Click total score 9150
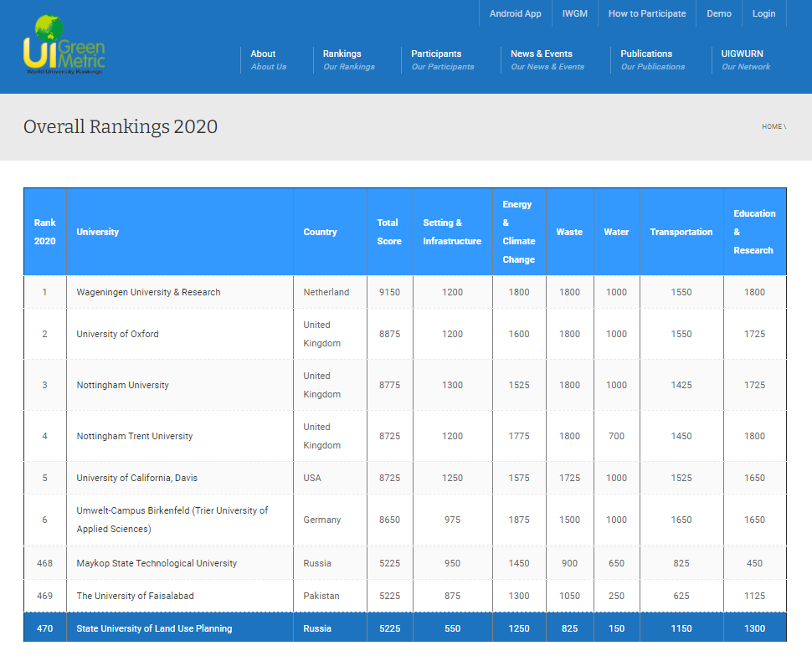Screen dimensions: 812x661 tap(390, 292)
